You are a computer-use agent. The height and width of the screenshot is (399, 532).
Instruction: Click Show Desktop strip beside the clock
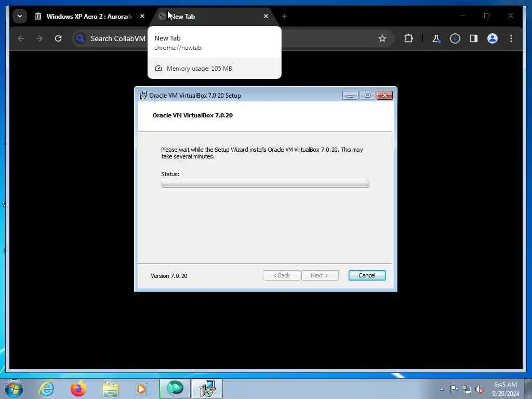click(528, 389)
